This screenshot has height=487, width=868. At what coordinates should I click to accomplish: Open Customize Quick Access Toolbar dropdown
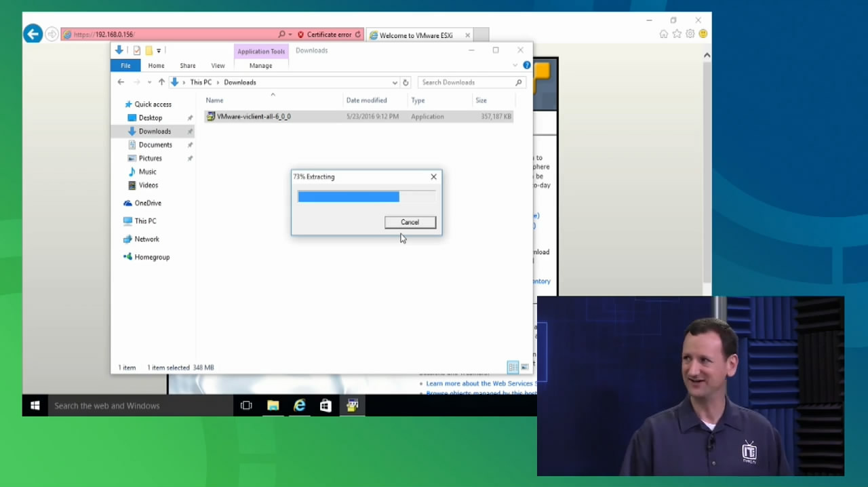click(159, 51)
